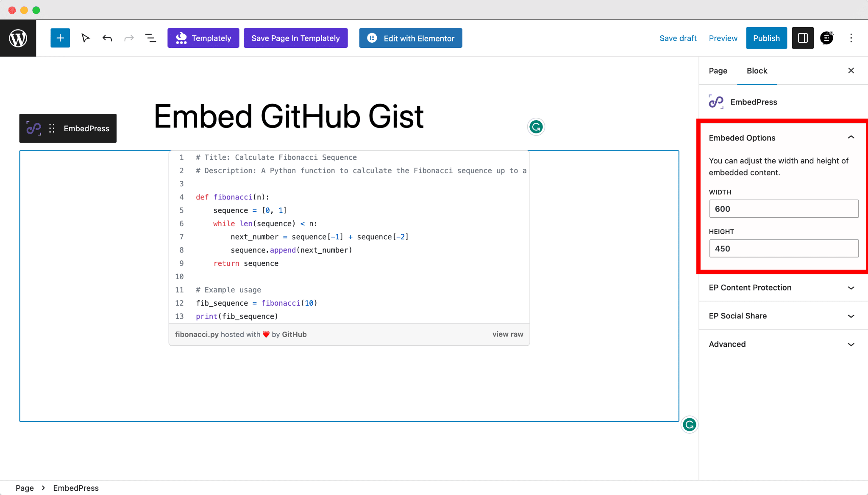868x495 pixels.
Task: Click the WIDTH input field
Action: 784,209
